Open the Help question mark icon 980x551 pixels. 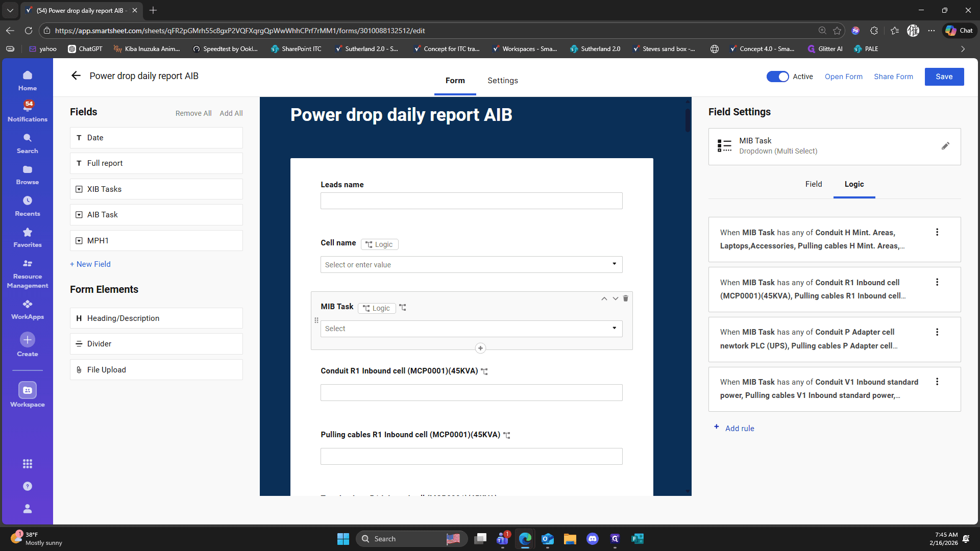tap(28, 486)
